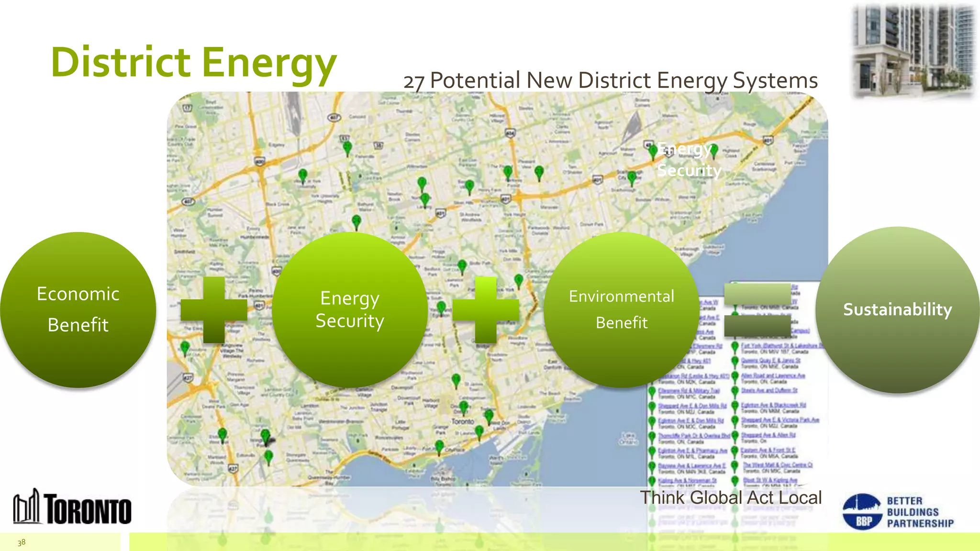
Task: Open Eglinton Ave E & Pharmacy Ave link
Action: 693,451
